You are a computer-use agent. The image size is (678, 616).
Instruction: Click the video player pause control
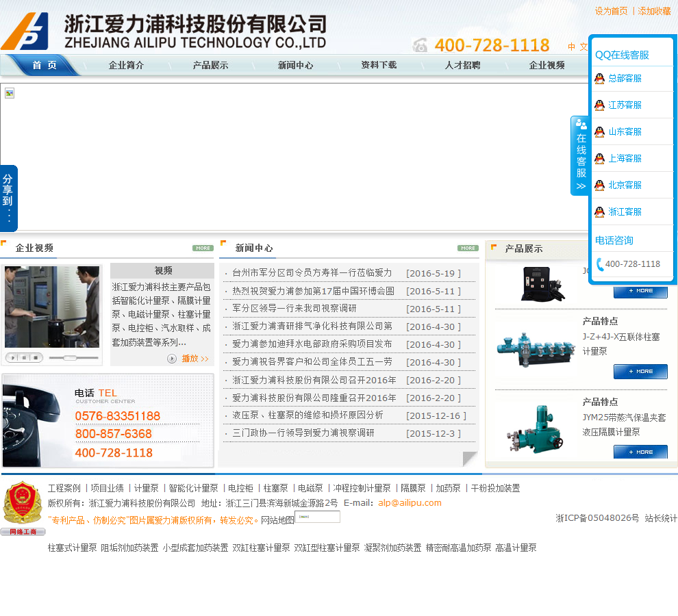[x=24, y=358]
